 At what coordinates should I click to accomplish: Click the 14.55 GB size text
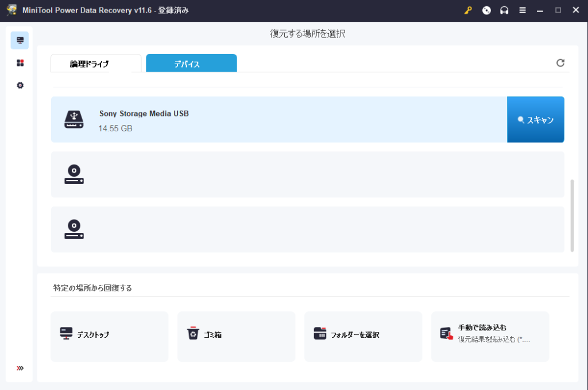[115, 128]
